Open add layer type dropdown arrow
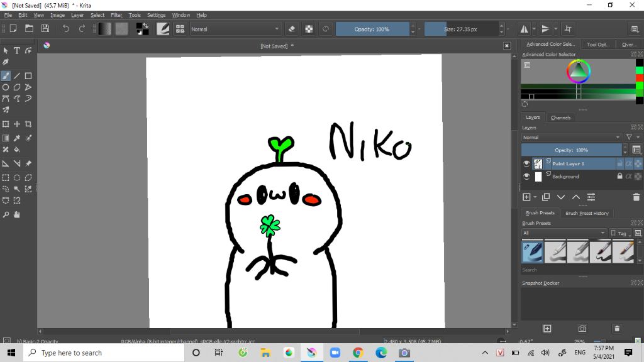This screenshot has width=644, height=362. click(535, 197)
